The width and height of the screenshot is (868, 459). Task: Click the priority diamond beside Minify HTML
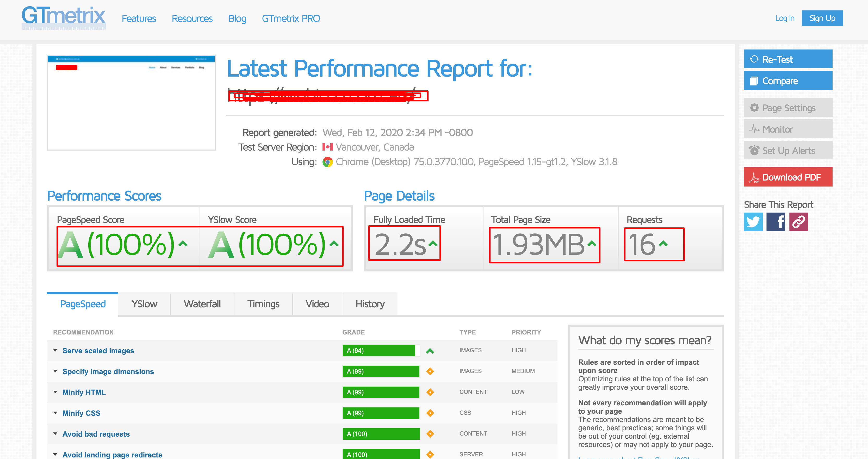(x=430, y=392)
